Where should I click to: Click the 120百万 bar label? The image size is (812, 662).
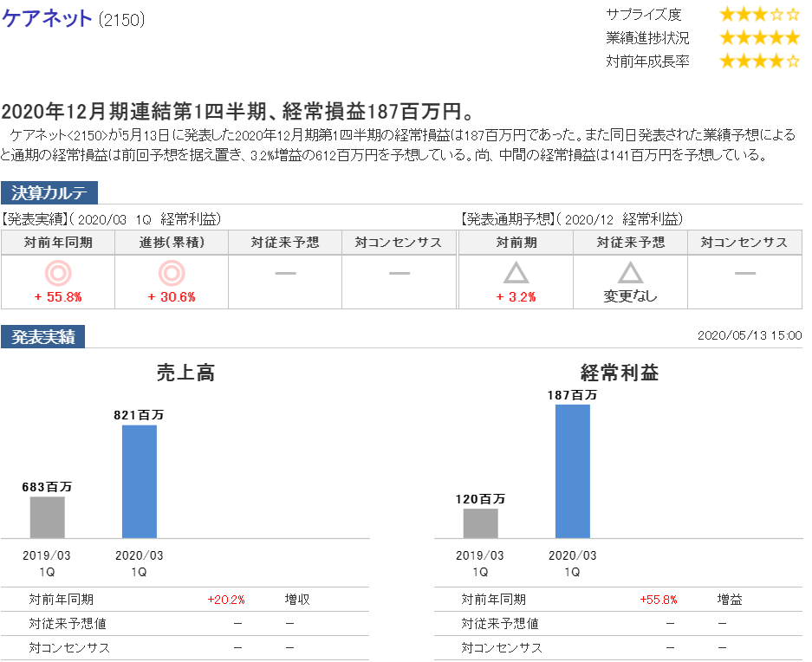coord(480,499)
